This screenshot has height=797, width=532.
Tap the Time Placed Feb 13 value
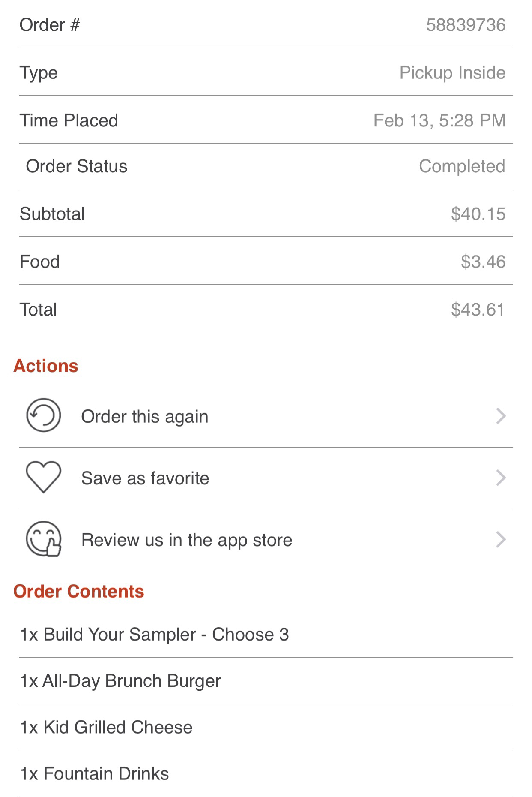[x=439, y=120]
